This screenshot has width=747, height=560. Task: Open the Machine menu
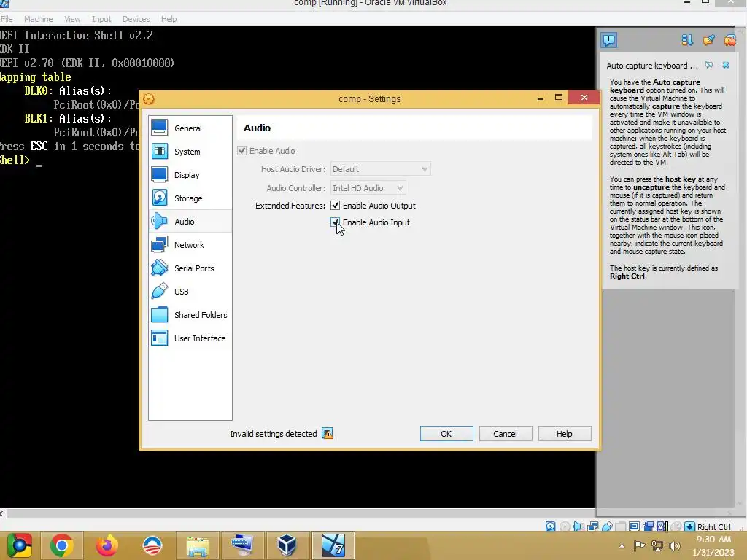pos(39,19)
